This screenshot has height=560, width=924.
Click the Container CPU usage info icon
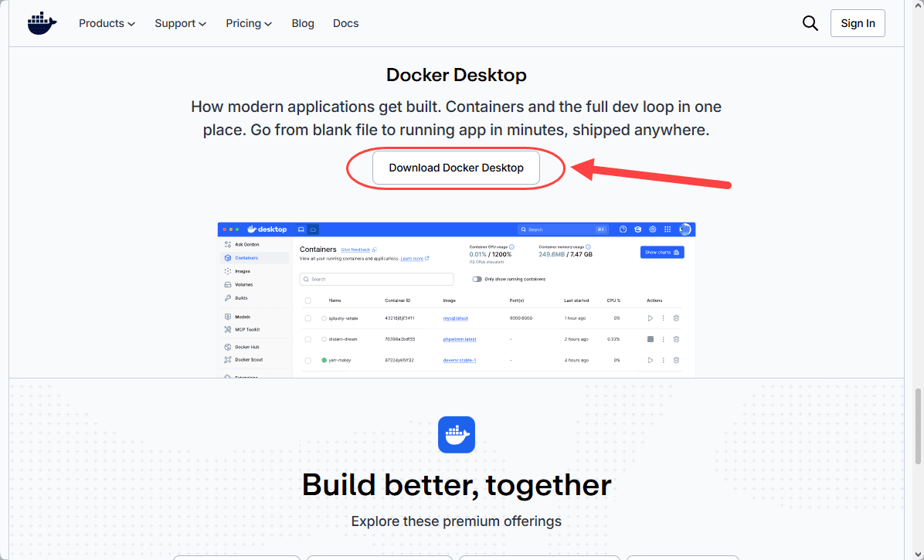(x=511, y=247)
